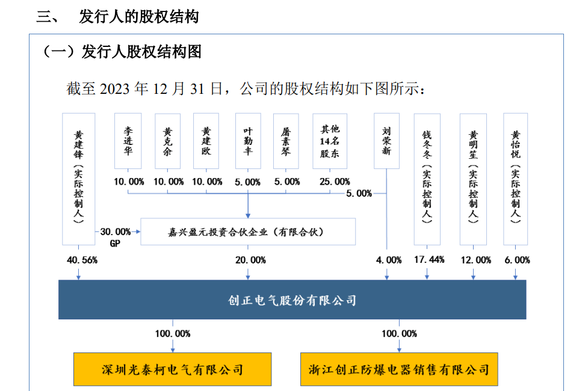Click the 30.00% GP stake label
This screenshot has width=588, height=391.
tap(116, 237)
